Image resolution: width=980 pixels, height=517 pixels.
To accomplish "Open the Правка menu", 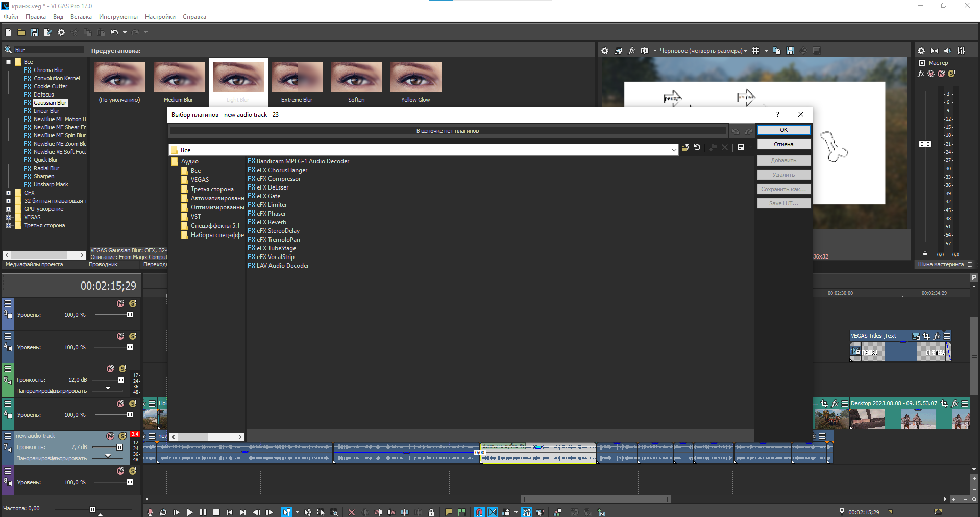I will (36, 17).
